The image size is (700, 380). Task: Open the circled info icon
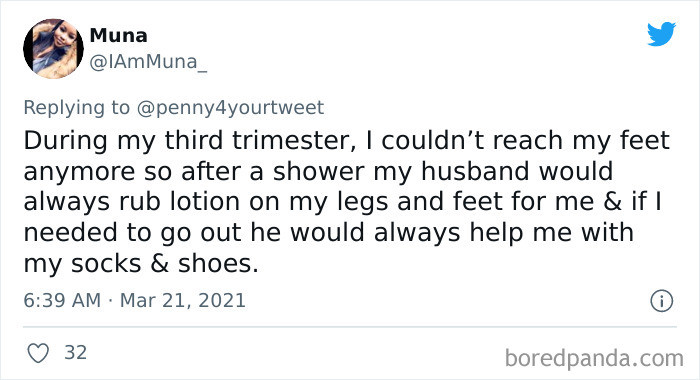[x=661, y=301]
